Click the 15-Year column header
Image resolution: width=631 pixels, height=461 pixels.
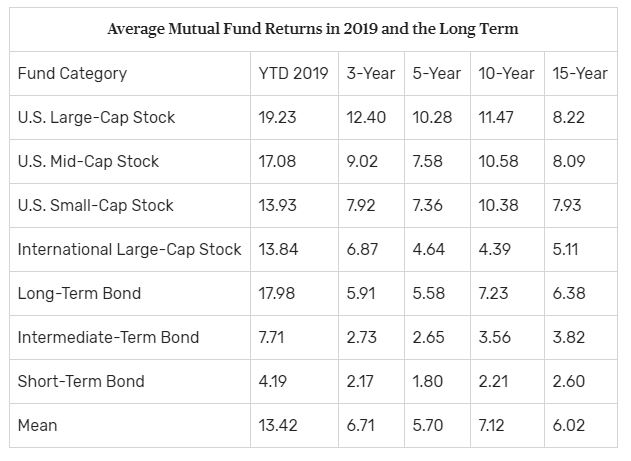tap(579, 74)
